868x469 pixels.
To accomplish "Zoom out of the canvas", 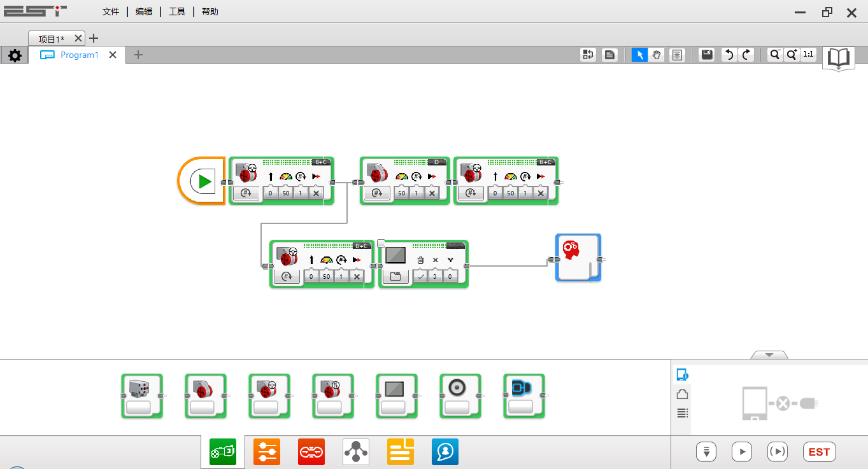I will [x=774, y=55].
